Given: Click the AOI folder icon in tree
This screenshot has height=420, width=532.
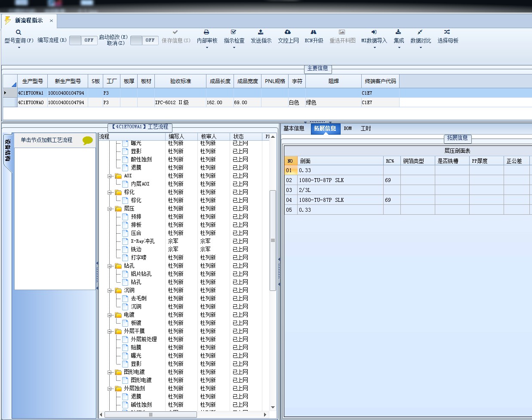Looking at the screenshot, I should point(118,176).
